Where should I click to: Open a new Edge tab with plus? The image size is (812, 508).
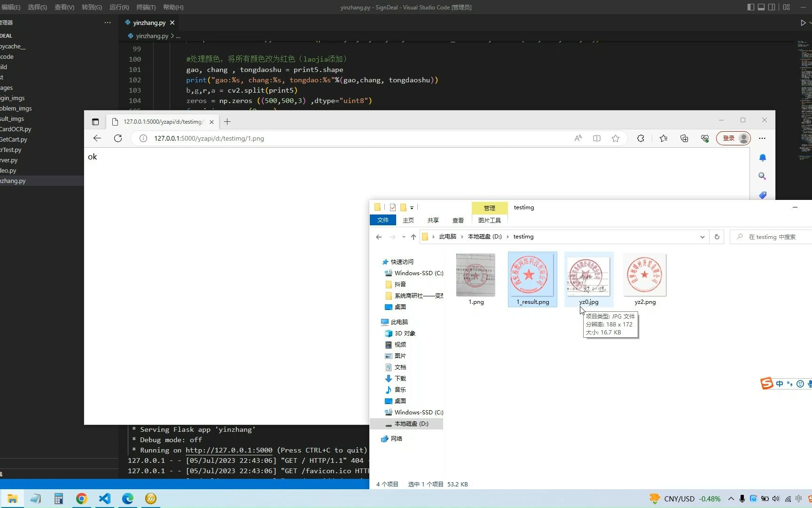pos(227,122)
